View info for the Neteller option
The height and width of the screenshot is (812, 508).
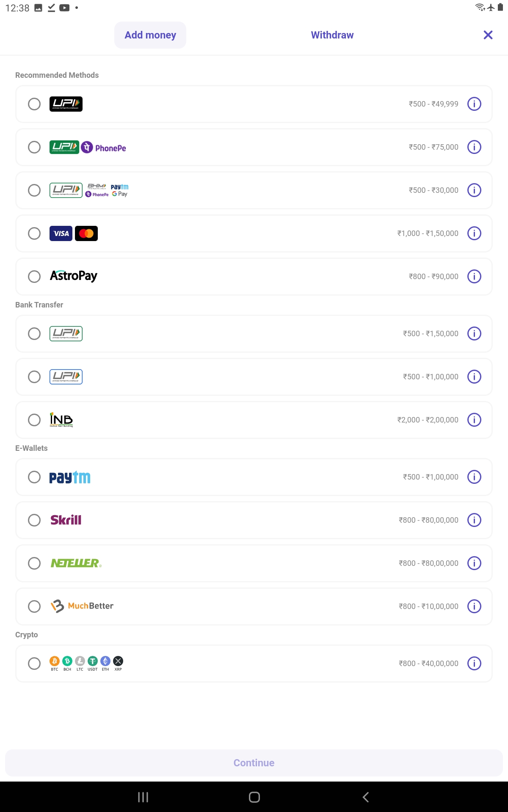(x=474, y=563)
